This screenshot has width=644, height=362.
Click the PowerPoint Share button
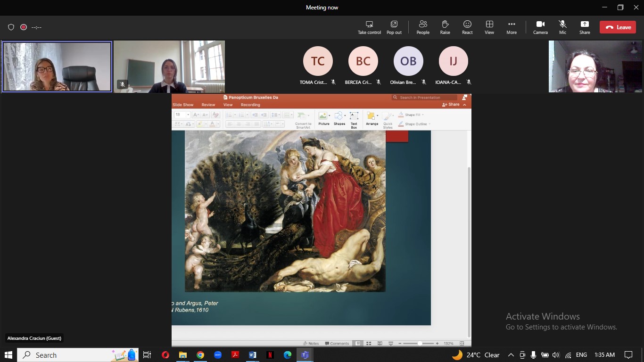tap(451, 105)
